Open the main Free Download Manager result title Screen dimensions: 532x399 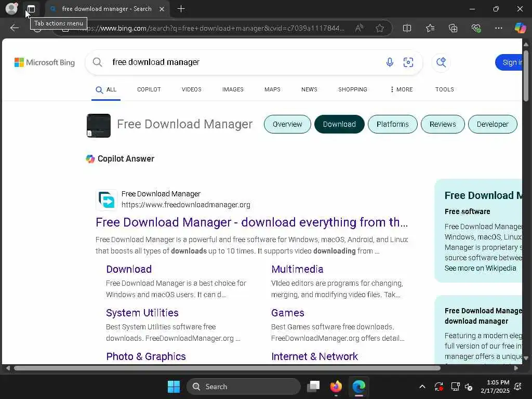pos(252,222)
